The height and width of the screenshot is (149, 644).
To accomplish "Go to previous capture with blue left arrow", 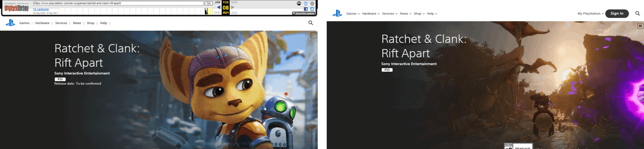I will (x=219, y=7).
